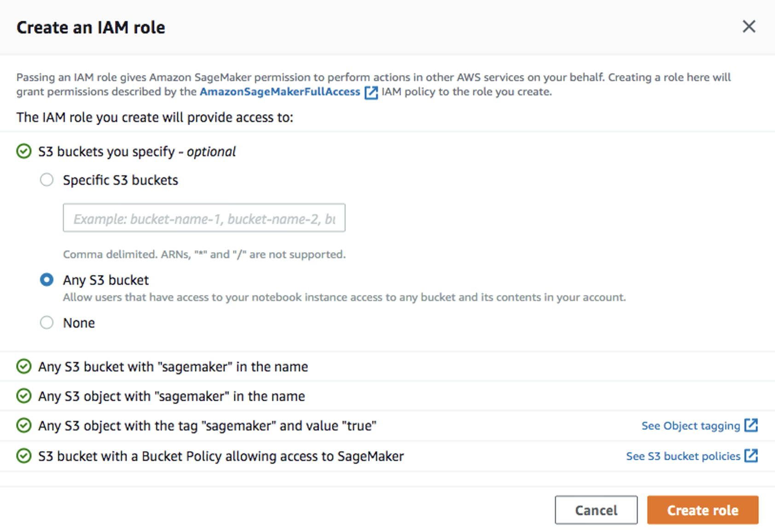Select the Any S3 bucket radio option

pos(46,280)
